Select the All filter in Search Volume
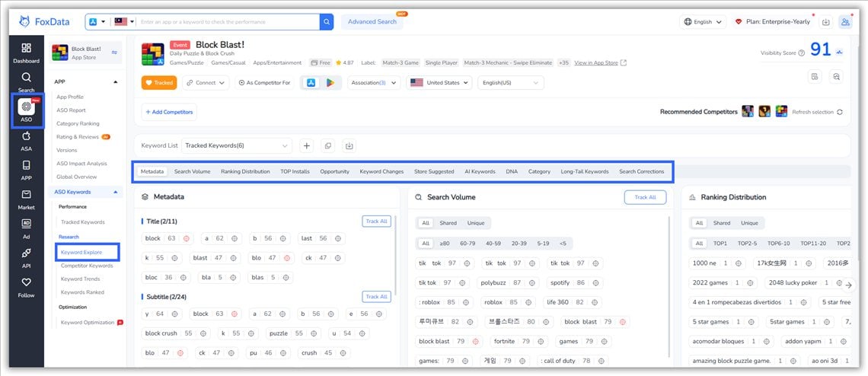The image size is (868, 376). coord(426,223)
